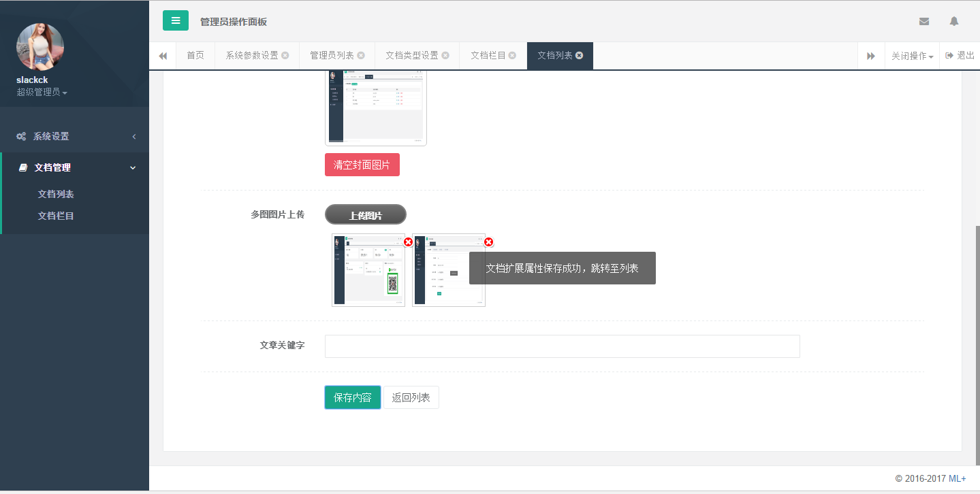Switch to the 首页 tab
980x494 pixels.
195,56
